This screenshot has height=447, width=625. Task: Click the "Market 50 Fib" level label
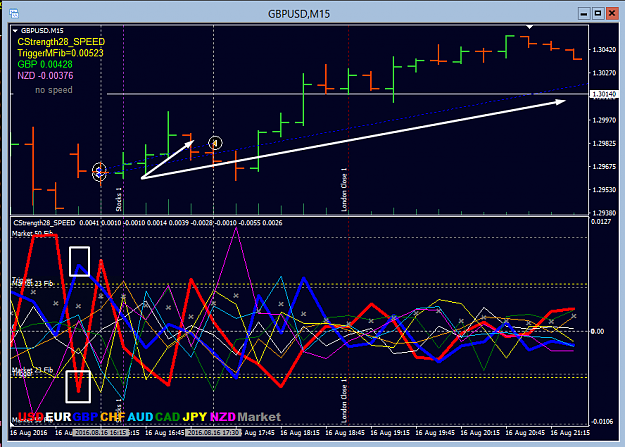[32, 233]
